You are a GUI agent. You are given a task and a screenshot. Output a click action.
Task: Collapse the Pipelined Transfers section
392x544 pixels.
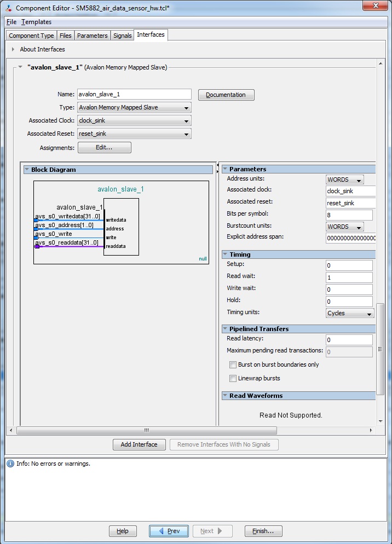pos(225,328)
